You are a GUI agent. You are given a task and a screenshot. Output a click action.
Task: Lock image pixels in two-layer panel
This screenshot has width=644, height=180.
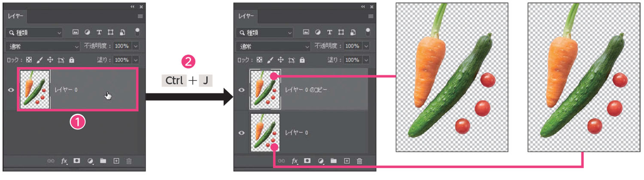tap(270, 60)
